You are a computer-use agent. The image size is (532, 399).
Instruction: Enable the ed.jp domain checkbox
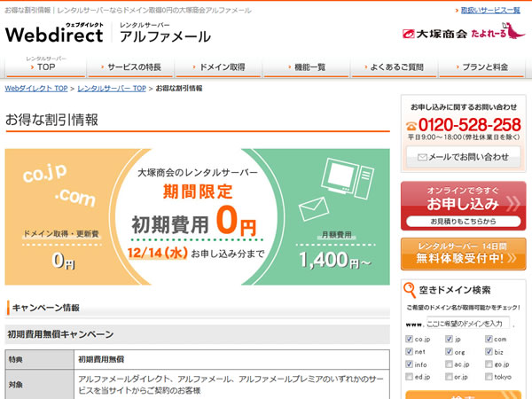click(409, 377)
